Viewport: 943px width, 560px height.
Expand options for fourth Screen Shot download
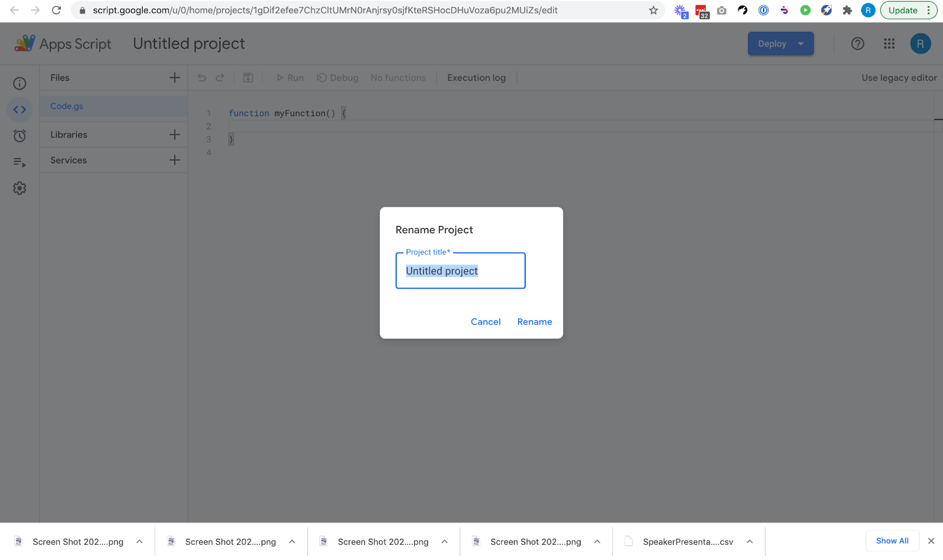(x=598, y=542)
